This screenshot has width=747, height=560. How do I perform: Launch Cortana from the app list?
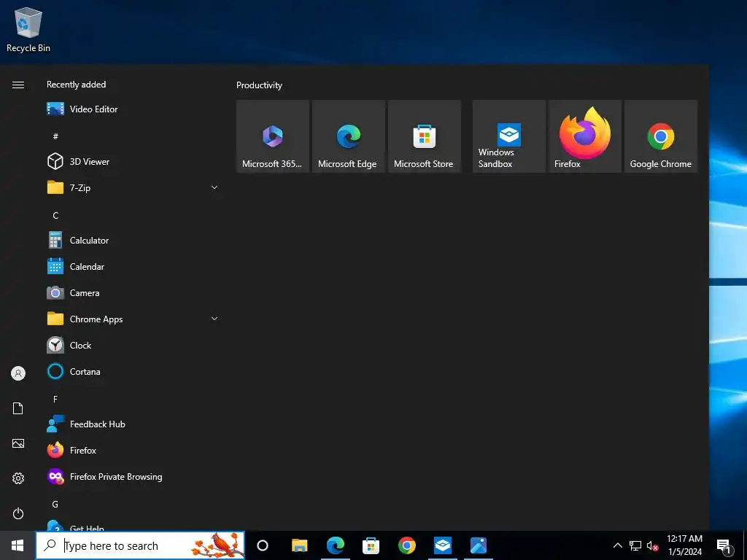(x=132, y=371)
